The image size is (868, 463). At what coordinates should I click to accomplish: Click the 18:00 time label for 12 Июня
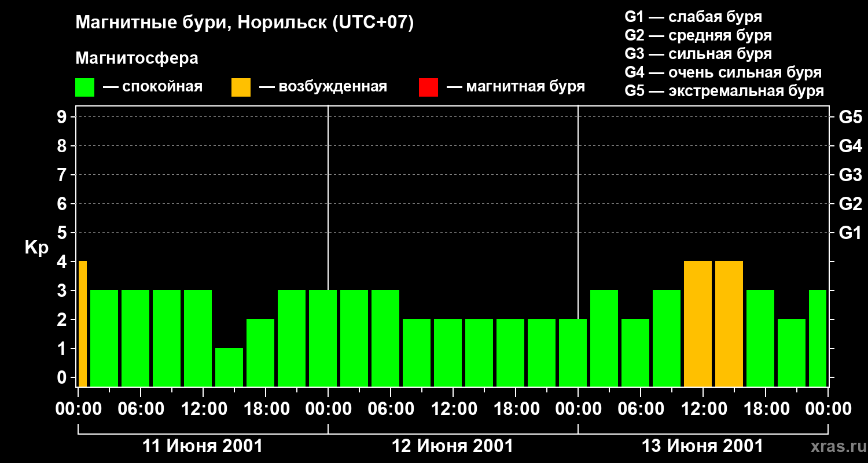point(516,409)
